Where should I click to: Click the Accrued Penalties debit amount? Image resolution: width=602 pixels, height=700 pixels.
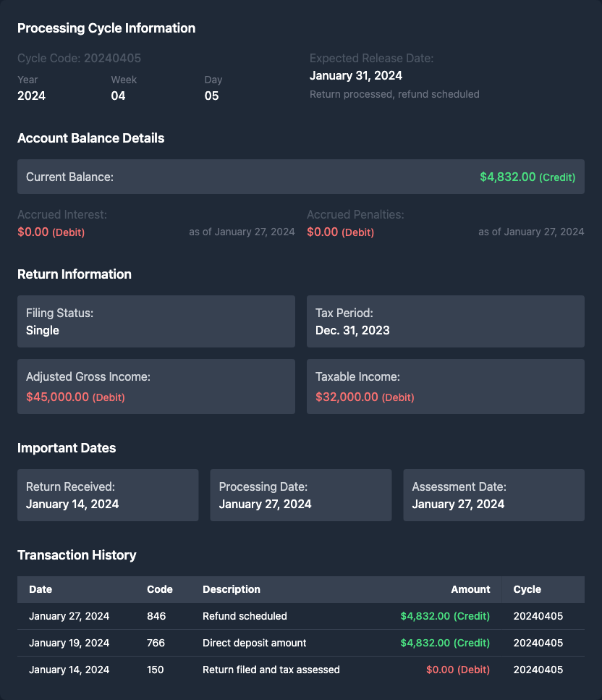[x=340, y=232]
